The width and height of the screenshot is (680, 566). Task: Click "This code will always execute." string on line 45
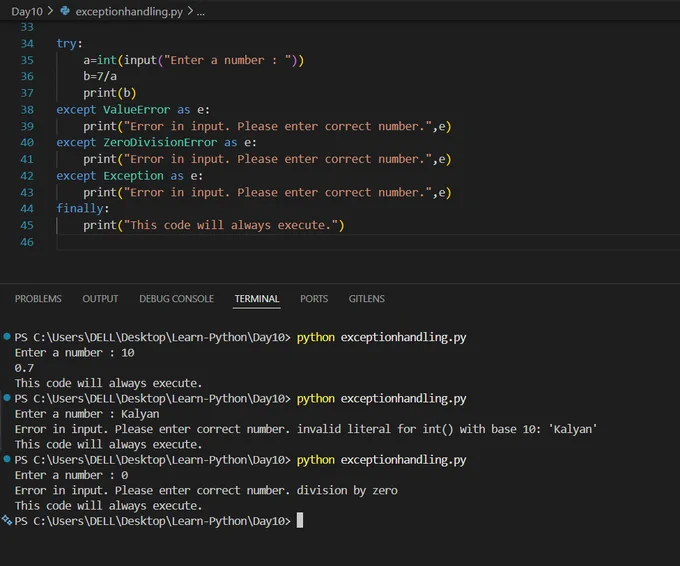coord(230,226)
